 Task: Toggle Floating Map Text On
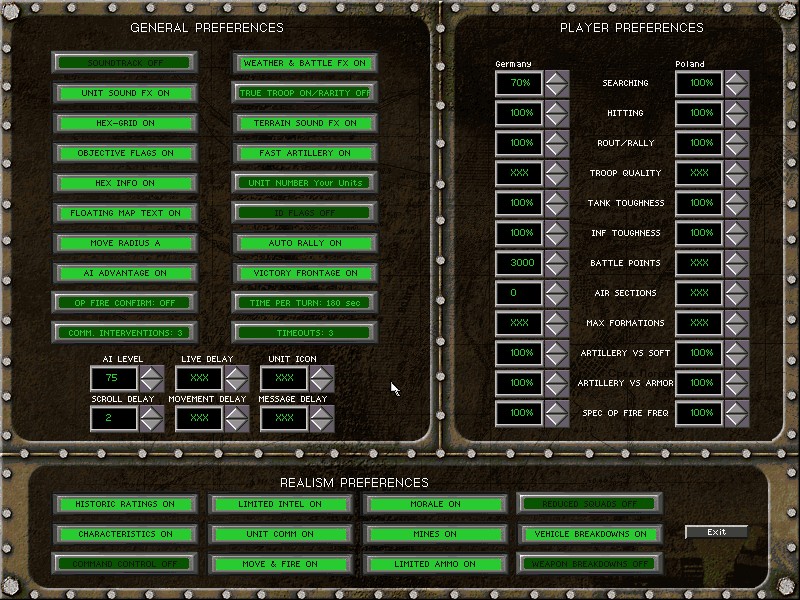click(124, 213)
